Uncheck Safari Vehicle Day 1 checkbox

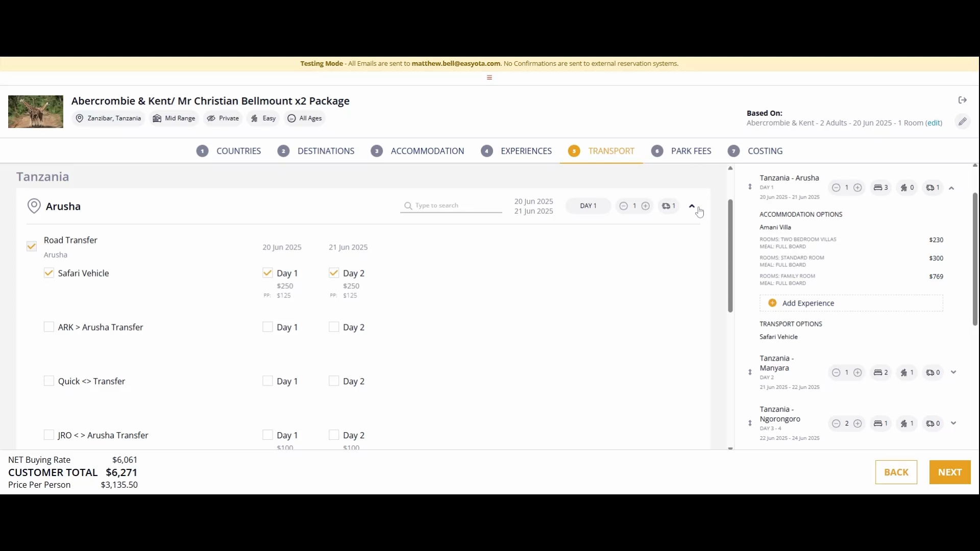coord(267,273)
